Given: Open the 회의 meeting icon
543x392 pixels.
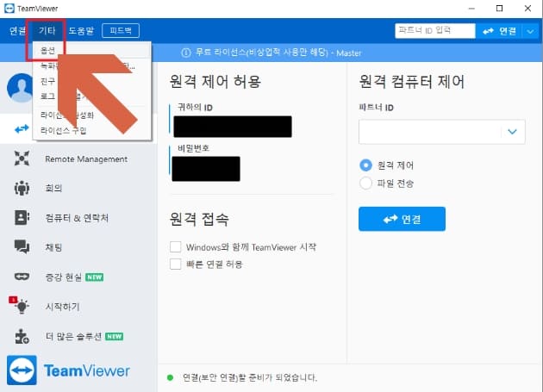Looking at the screenshot, I should coord(22,188).
